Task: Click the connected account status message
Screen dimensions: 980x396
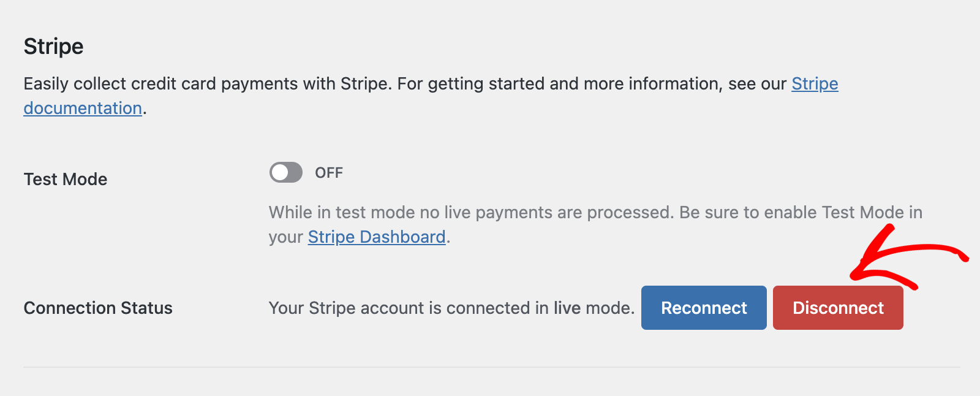Action: tap(450, 308)
